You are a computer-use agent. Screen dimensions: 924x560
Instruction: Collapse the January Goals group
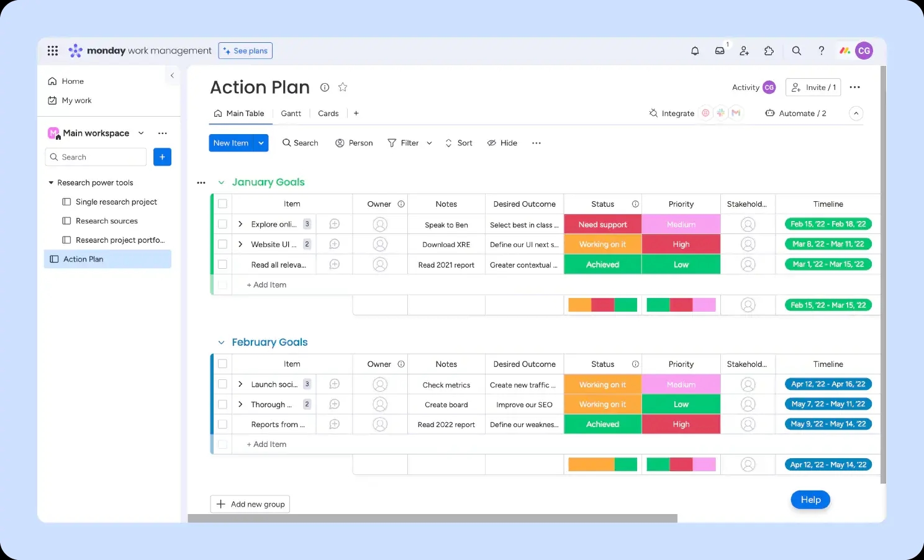(x=221, y=183)
